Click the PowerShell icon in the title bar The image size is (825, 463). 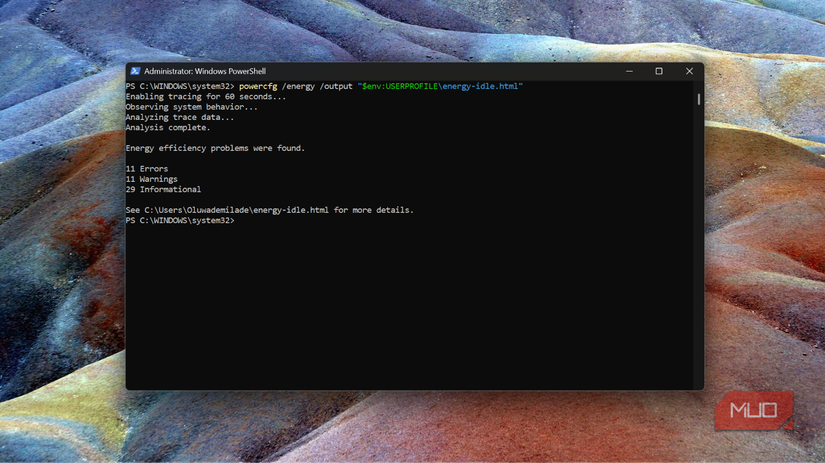click(x=135, y=71)
